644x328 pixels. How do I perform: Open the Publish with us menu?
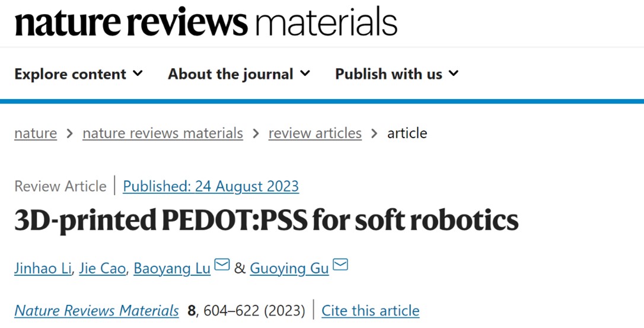[388, 74]
